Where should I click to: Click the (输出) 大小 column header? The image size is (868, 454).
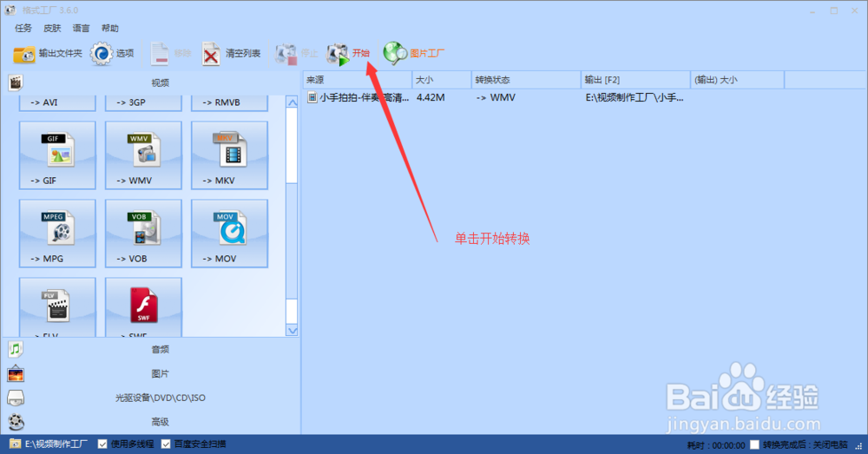coord(737,80)
